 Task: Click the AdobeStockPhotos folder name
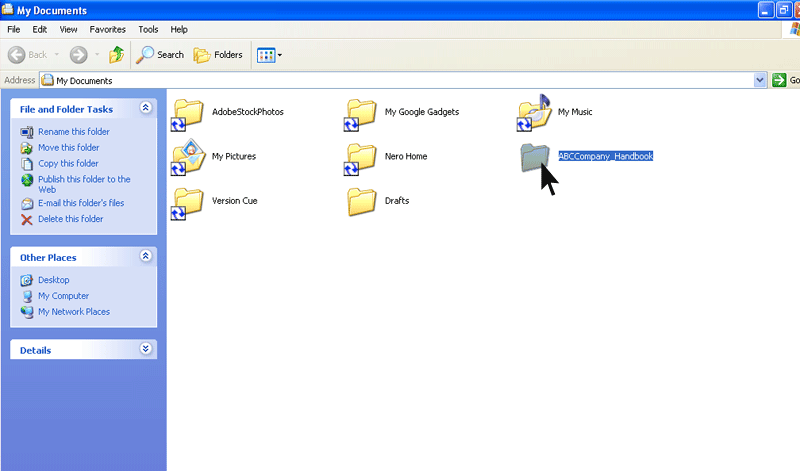(247, 112)
